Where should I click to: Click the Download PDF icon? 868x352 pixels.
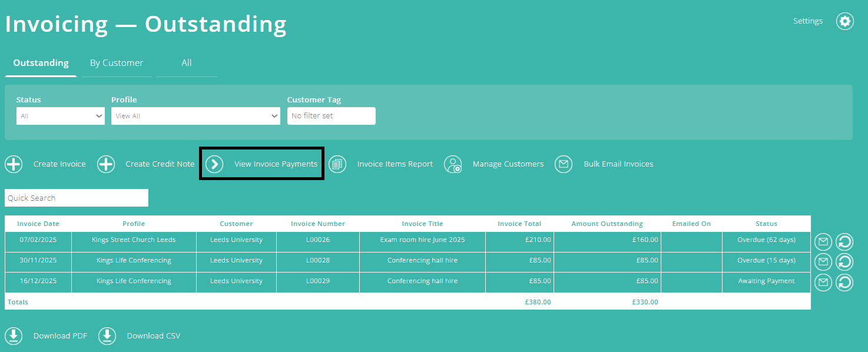[x=14, y=336]
